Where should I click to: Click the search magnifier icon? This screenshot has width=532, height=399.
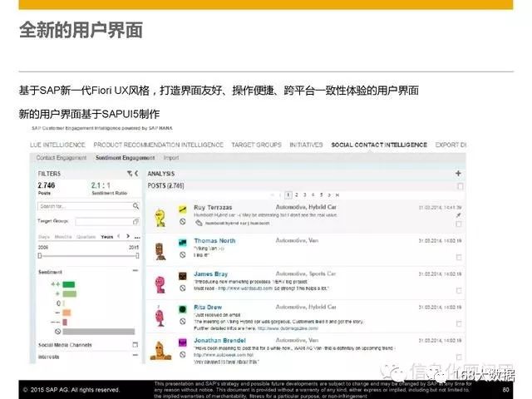click(x=135, y=206)
